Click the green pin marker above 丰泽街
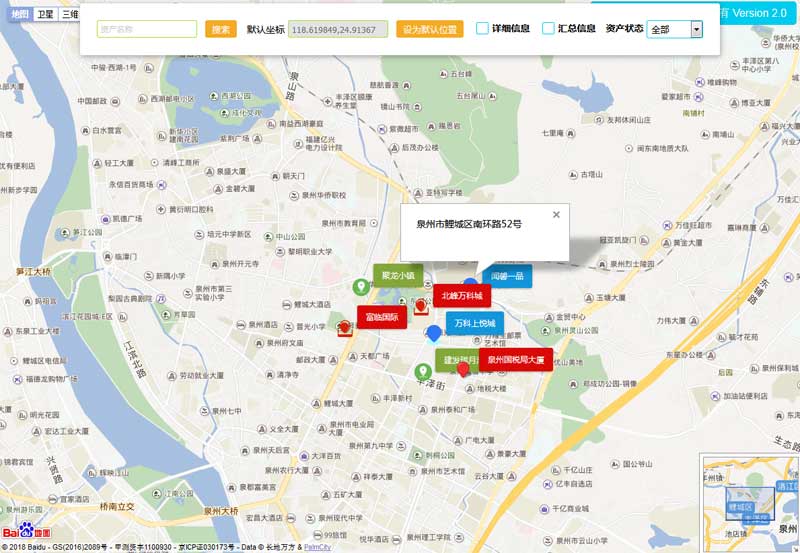This screenshot has width=800, height=553. 423,372
